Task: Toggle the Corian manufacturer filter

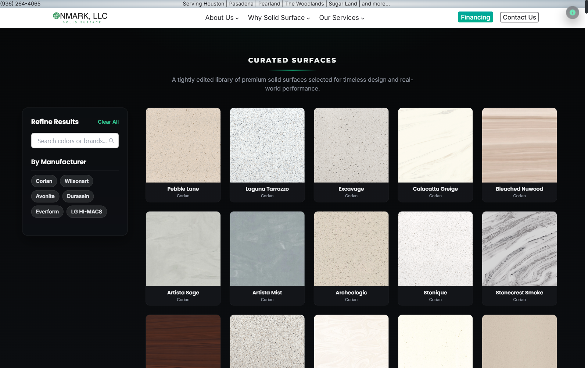Action: tap(44, 181)
